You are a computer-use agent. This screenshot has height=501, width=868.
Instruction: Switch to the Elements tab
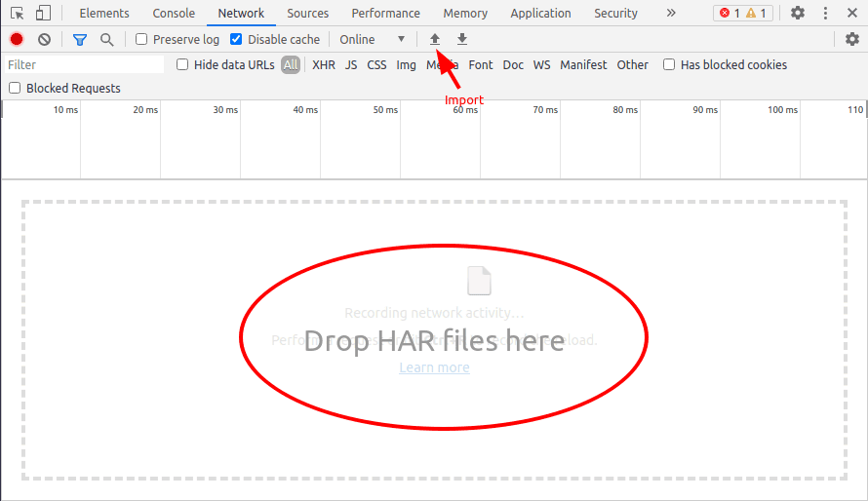[x=104, y=14]
